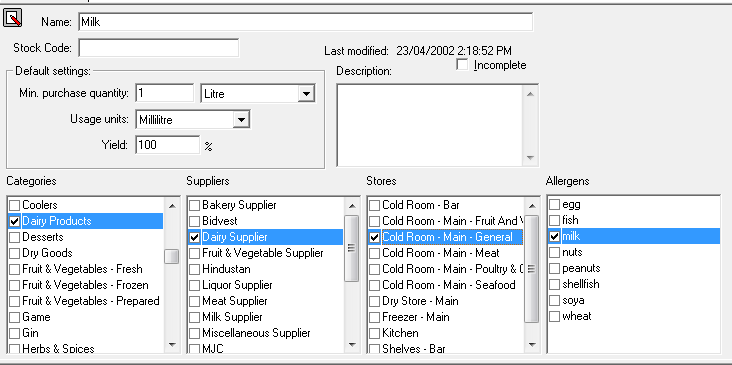This screenshot has height=365, width=732.
Task: Click the Description scroll down arrow
Action: [x=530, y=158]
